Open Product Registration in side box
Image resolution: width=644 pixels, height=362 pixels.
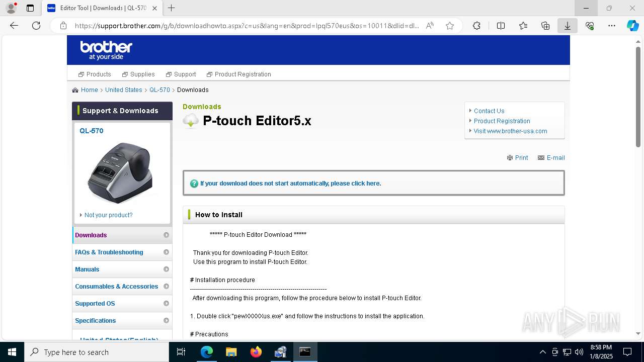502,121
